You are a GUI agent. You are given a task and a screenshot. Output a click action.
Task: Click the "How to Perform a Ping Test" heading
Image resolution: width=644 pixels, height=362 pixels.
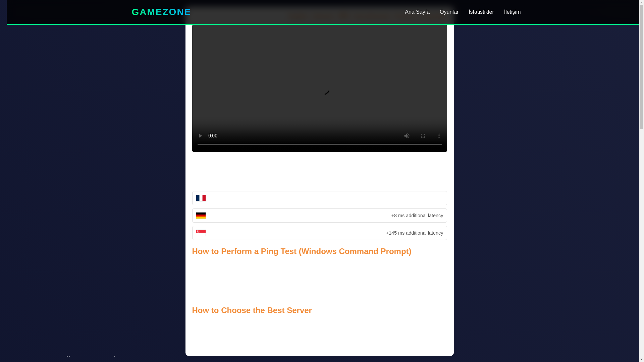click(302, 251)
